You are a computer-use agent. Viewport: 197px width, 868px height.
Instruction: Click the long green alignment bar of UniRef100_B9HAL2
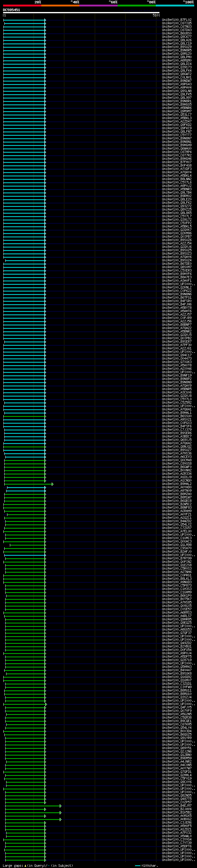tap(29, 484)
